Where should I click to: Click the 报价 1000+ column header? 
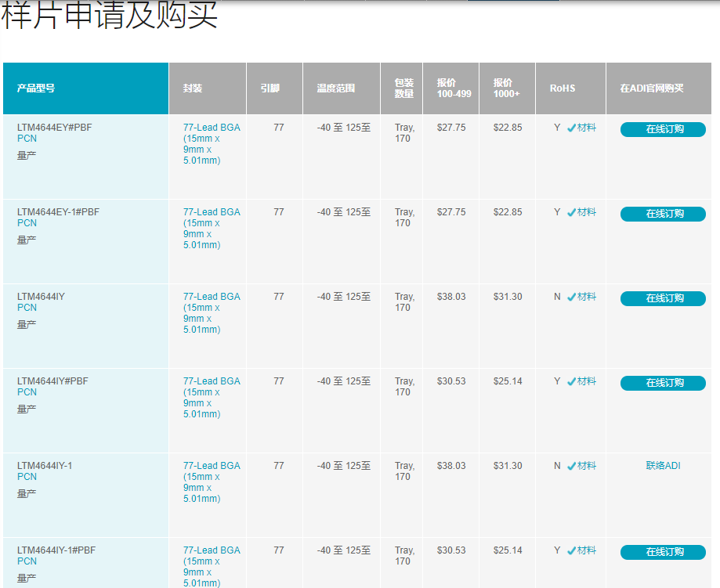coord(507,88)
